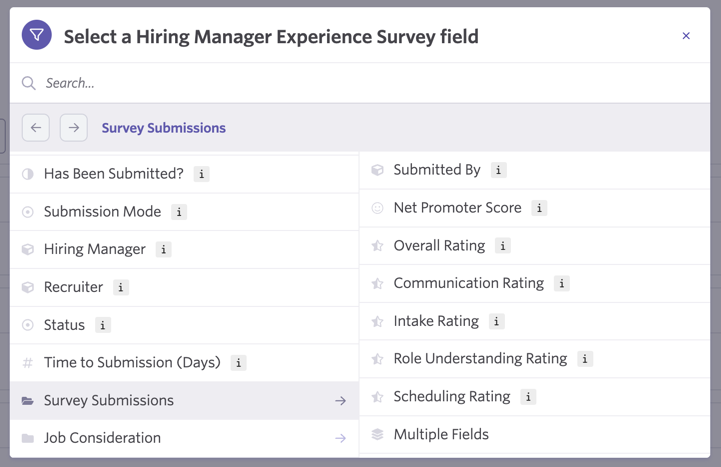Viewport: 721px width, 467px height.
Task: Select the Communication Rating field
Action: [535, 284]
